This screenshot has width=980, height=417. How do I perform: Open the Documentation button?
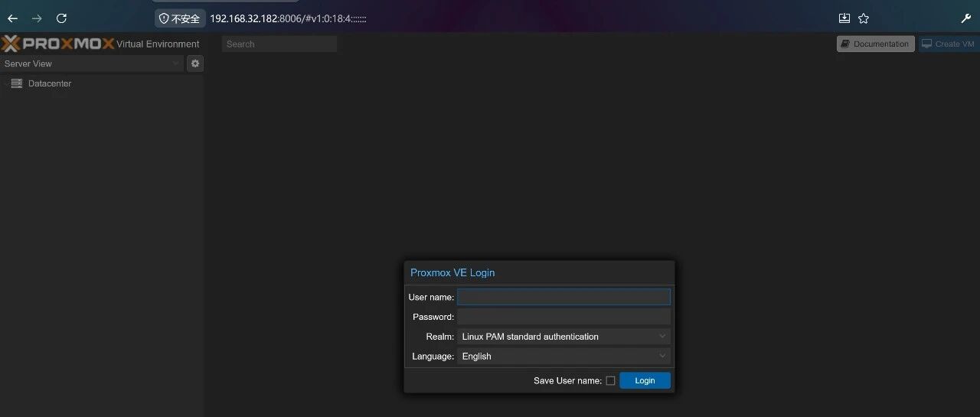pos(875,44)
